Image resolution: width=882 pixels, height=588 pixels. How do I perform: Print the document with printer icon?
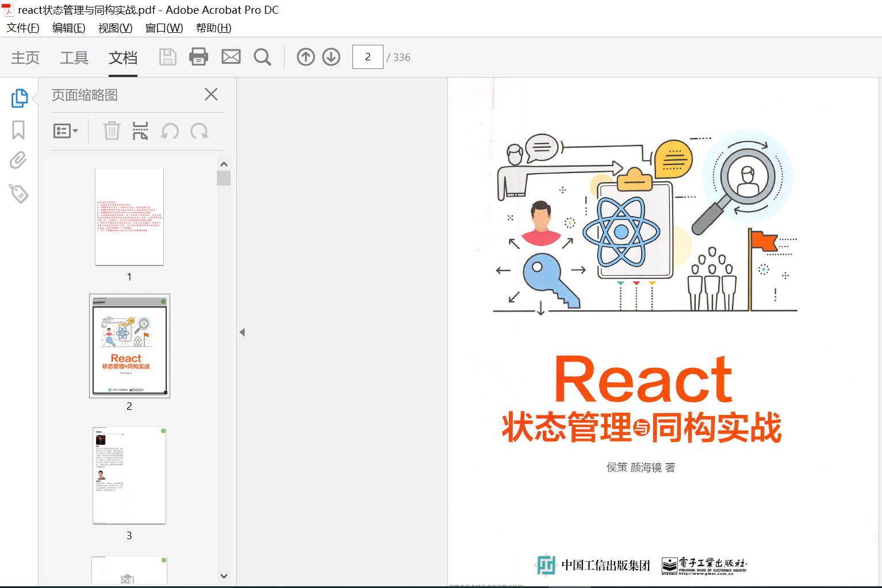199,56
